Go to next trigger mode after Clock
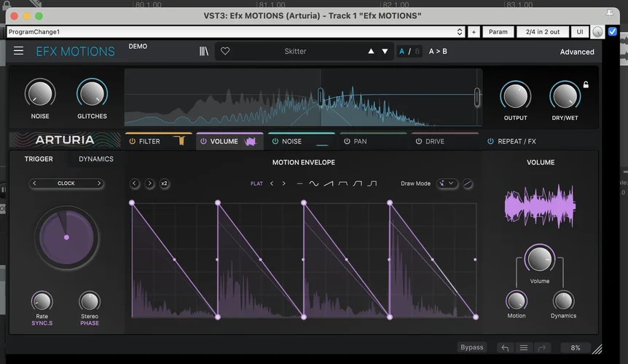This screenshot has width=628, height=364. [x=99, y=183]
